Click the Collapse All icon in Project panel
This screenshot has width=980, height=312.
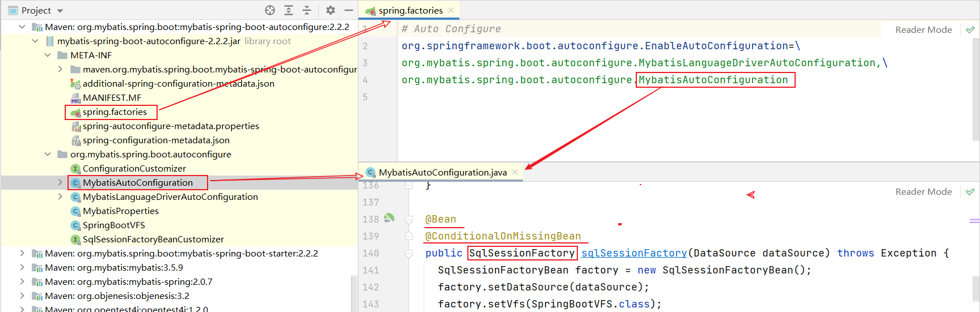pyautogui.click(x=307, y=10)
